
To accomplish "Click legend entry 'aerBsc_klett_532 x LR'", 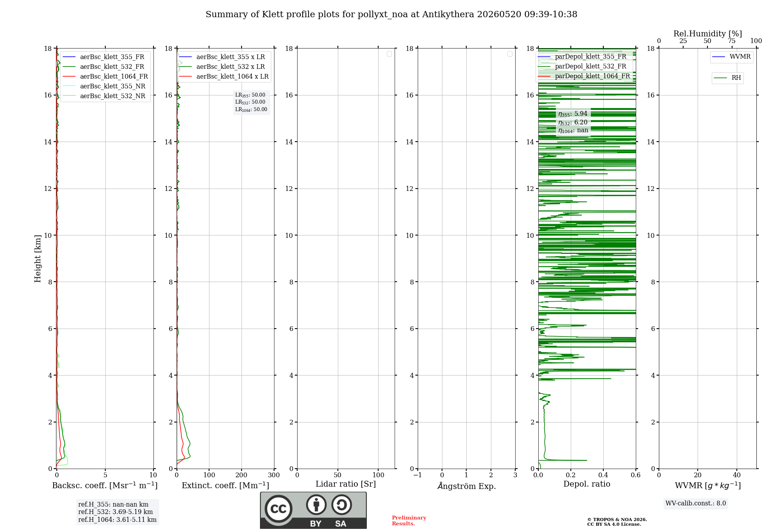I will coord(222,66).
